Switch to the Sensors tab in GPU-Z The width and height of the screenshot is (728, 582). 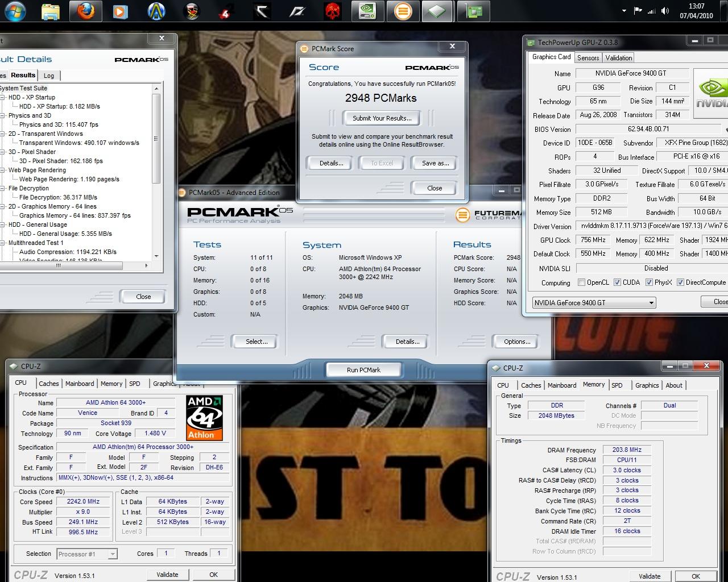(588, 58)
